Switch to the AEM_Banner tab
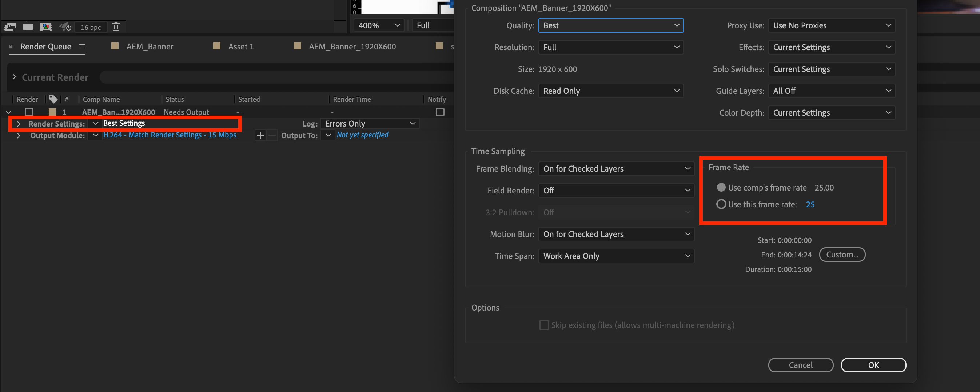Viewport: 980px width, 392px height. point(150,47)
